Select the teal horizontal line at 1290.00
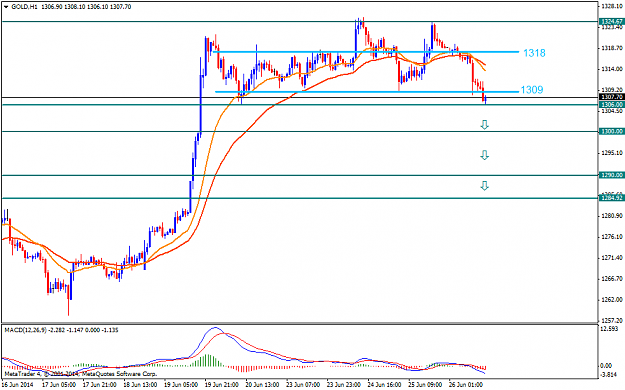This screenshot has width=625, height=390. pos(300,175)
